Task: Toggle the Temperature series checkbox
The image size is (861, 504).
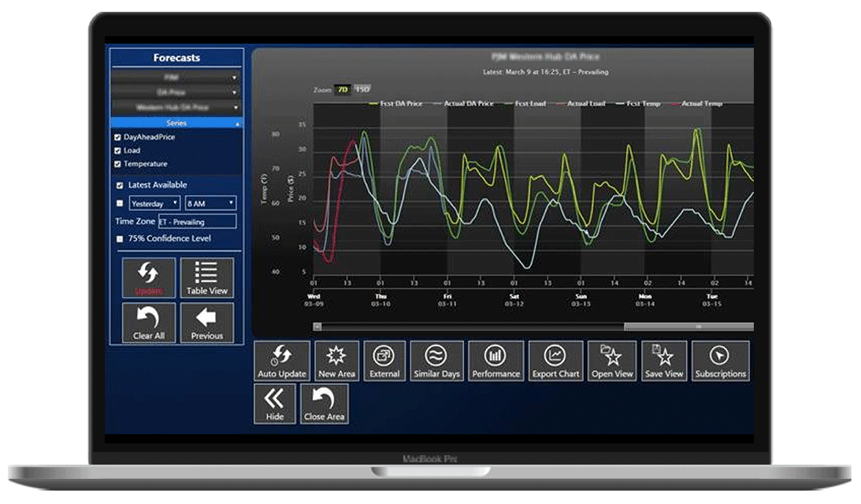Action: 118,164
